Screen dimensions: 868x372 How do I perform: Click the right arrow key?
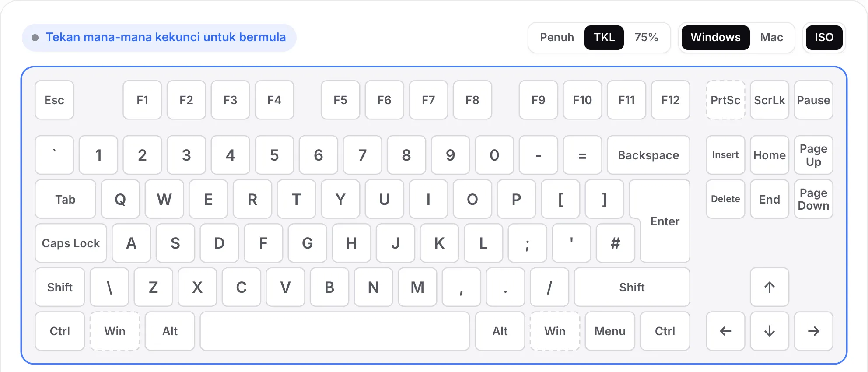pos(813,331)
